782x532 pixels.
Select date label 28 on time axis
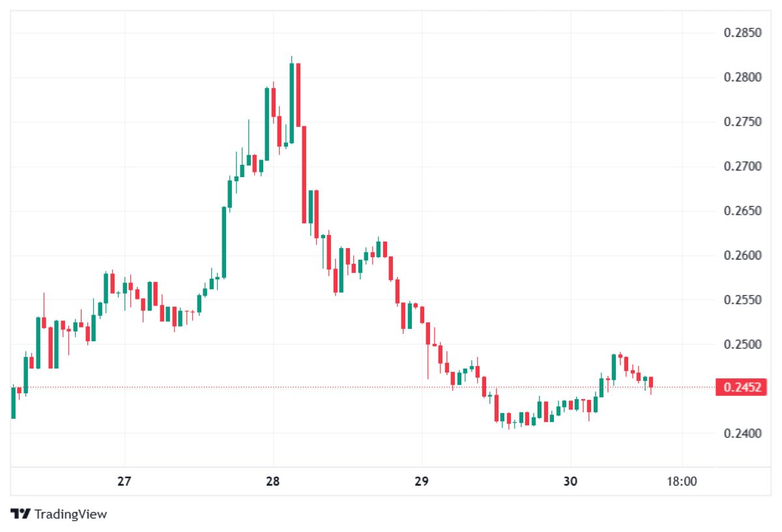click(x=273, y=482)
